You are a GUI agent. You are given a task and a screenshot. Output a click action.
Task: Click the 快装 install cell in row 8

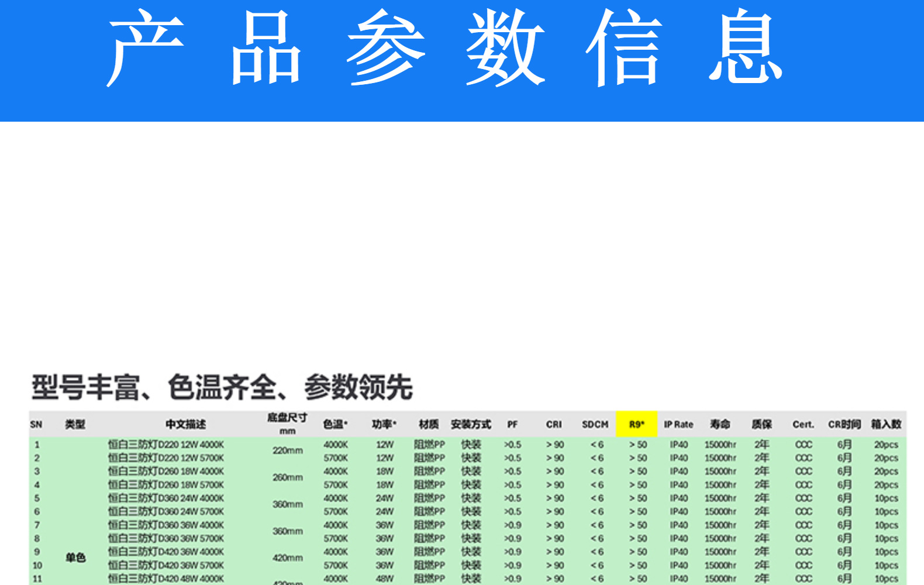pyautogui.click(x=471, y=539)
